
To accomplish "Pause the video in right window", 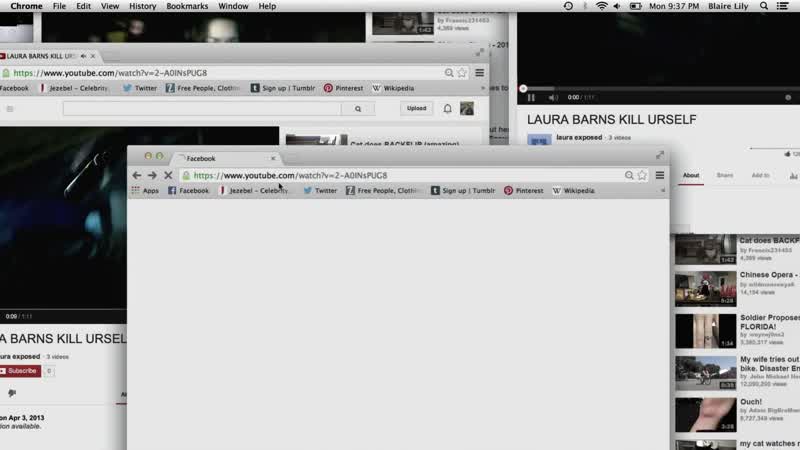I will click(531, 97).
